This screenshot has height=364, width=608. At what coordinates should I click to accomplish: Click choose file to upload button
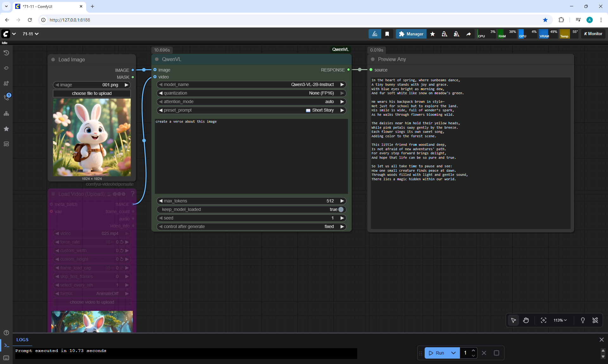click(92, 93)
